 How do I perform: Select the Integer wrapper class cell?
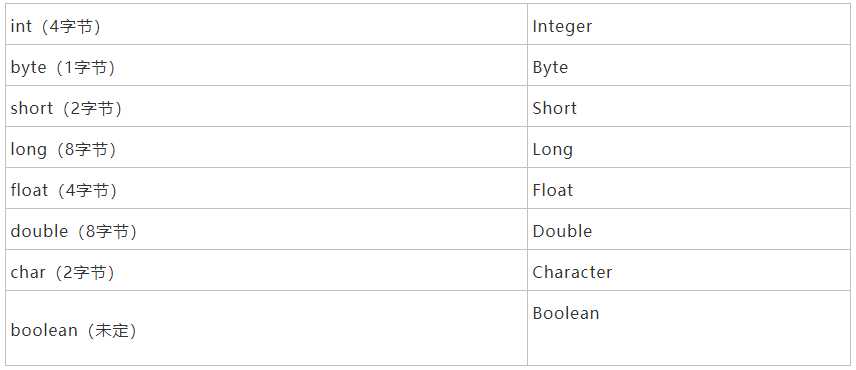tap(689, 25)
